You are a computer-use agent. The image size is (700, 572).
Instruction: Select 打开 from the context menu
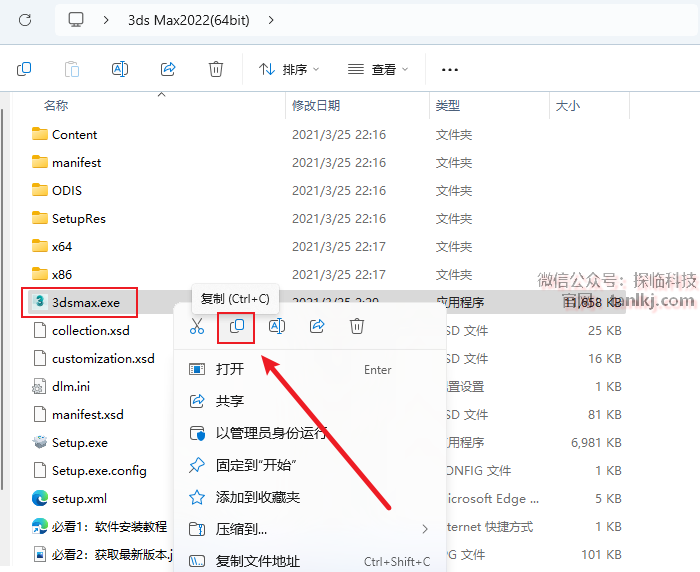(230, 369)
